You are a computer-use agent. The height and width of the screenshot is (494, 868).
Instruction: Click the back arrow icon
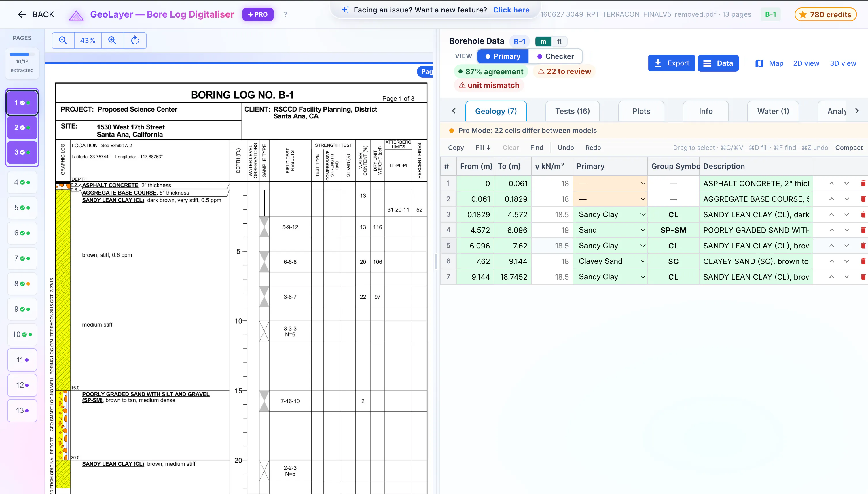(x=22, y=14)
